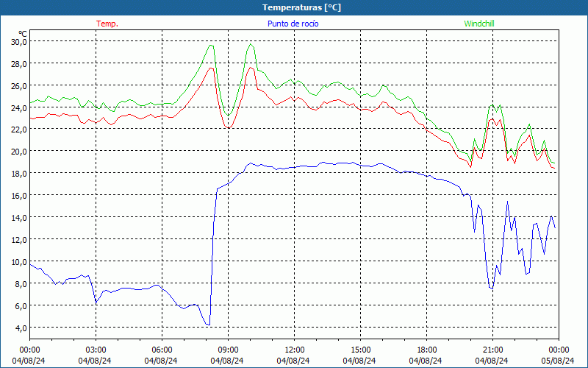Click the "16,0" y-axis value
The height and width of the screenshot is (368, 588).
pyautogui.click(x=19, y=196)
